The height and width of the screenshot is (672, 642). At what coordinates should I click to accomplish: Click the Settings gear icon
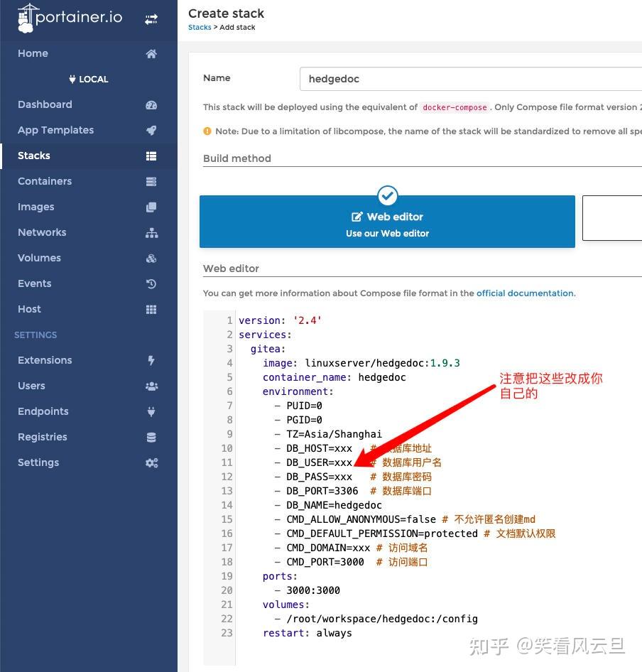151,462
